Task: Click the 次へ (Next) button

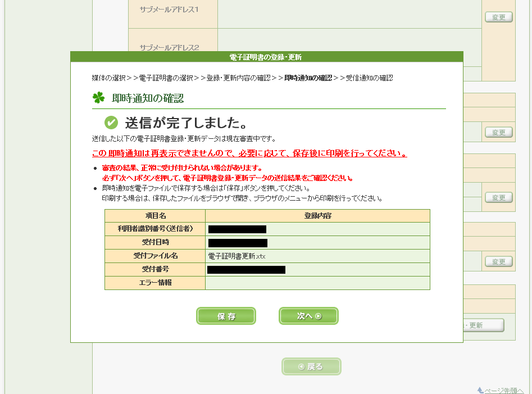Action: point(308,316)
